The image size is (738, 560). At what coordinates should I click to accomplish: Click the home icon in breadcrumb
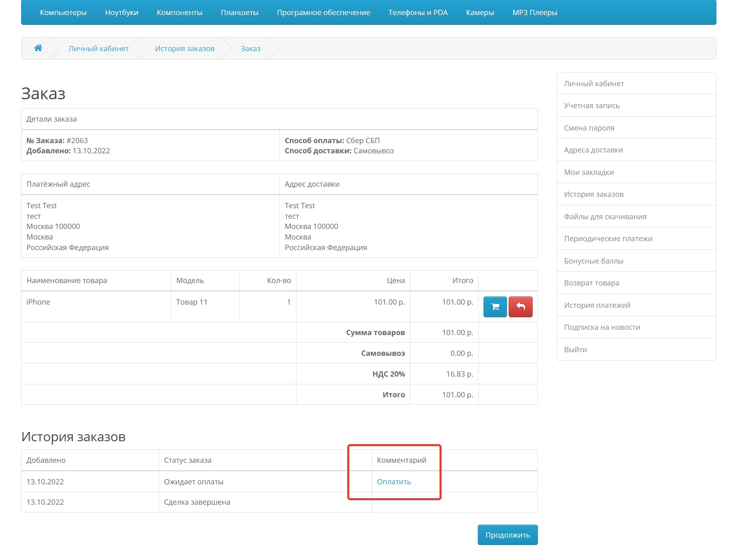tap(38, 48)
